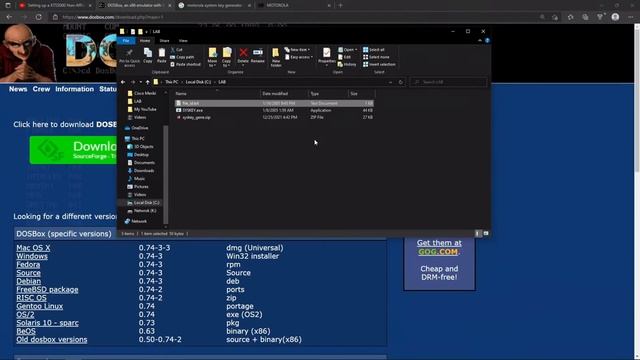Image resolution: width=640 pixels, height=360 pixels.
Task: Switch to motorola system key generator browser tab
Action: click(214, 5)
